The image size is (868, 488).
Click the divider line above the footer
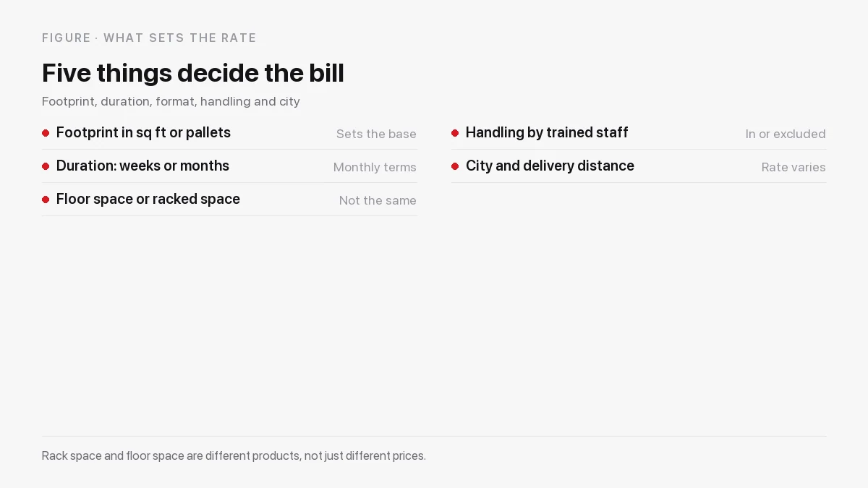pyautogui.click(x=434, y=436)
